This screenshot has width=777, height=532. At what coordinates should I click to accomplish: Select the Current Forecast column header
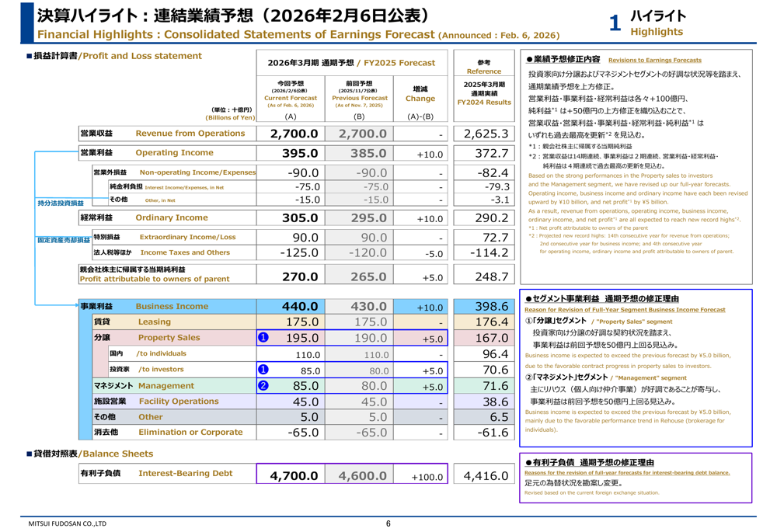click(291, 98)
